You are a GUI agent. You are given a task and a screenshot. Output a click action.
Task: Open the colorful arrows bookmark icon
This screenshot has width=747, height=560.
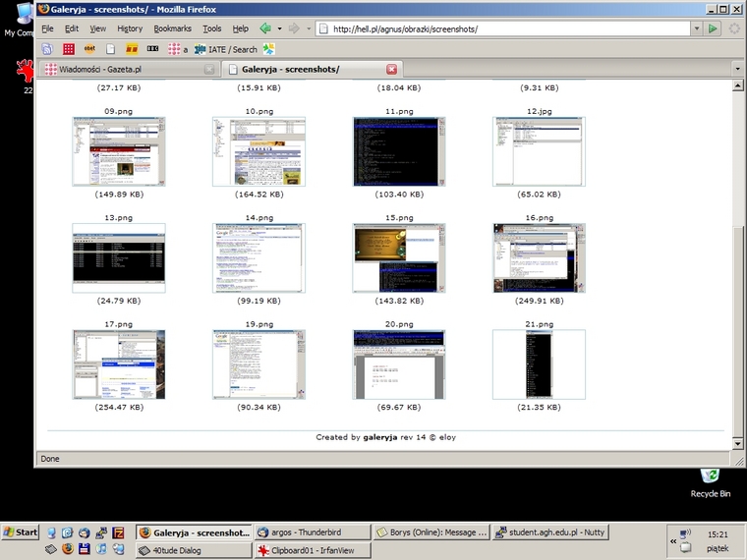(269, 48)
